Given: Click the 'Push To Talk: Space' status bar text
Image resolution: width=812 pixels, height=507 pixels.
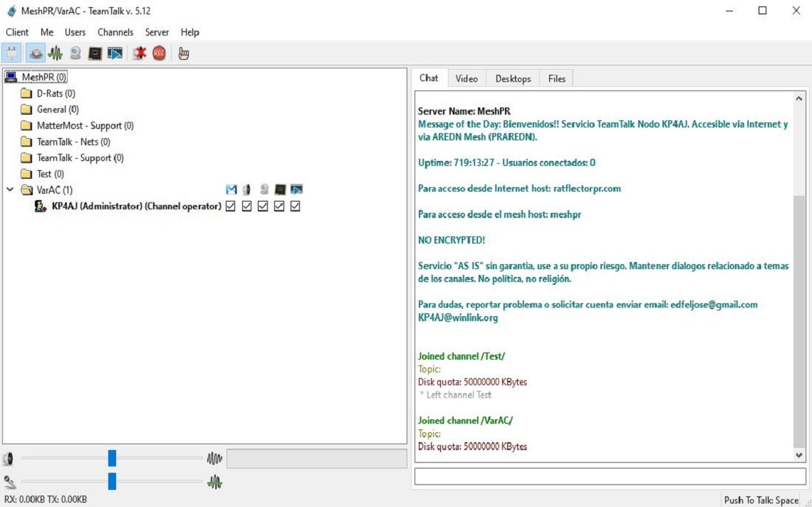Looking at the screenshot, I should point(761,501).
